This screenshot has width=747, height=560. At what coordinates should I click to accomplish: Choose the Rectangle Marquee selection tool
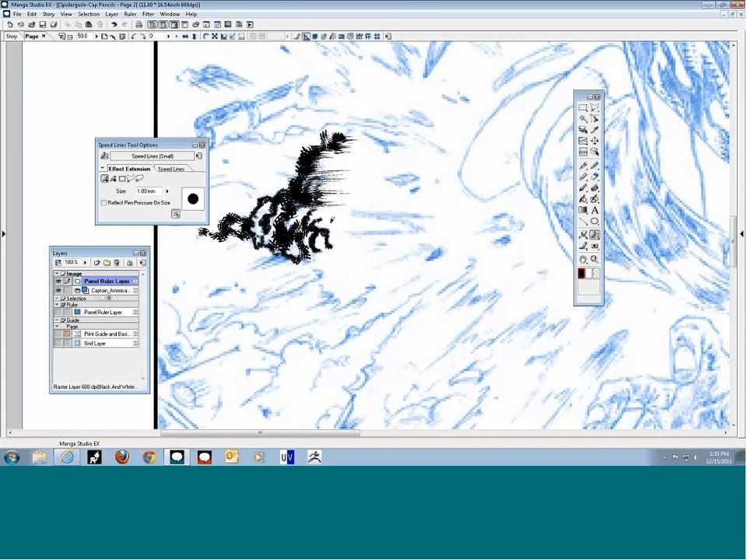click(583, 108)
